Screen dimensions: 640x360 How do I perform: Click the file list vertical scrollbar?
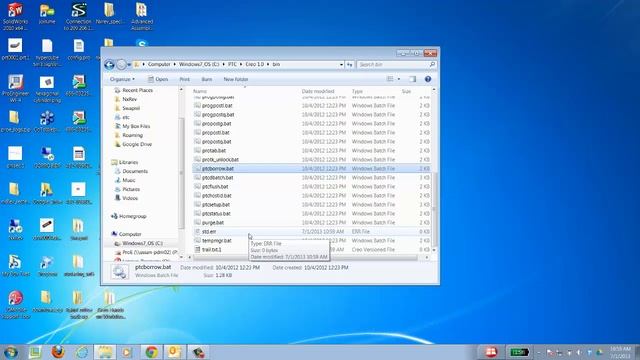(x=434, y=210)
